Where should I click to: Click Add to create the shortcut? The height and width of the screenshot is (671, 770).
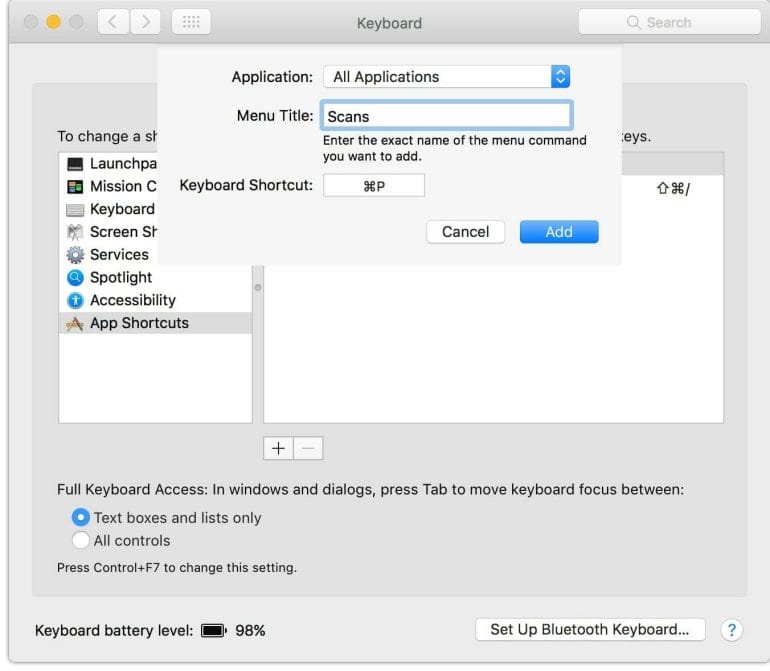pyautogui.click(x=559, y=232)
